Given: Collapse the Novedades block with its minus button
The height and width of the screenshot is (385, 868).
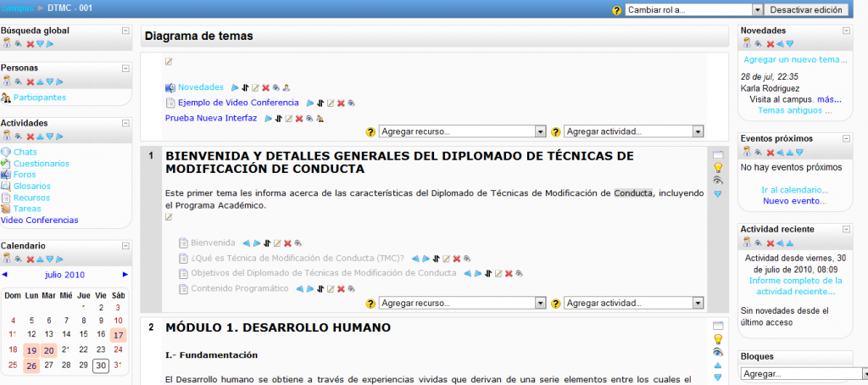Looking at the screenshot, I should click(845, 31).
